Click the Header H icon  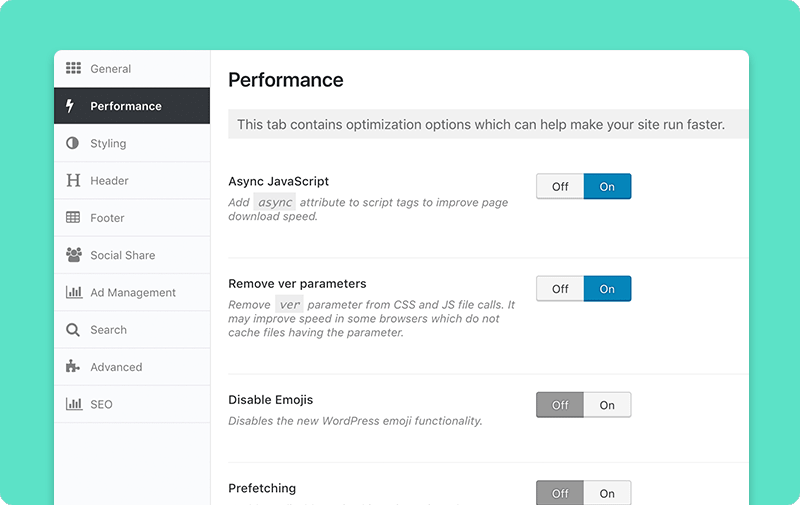coord(73,180)
